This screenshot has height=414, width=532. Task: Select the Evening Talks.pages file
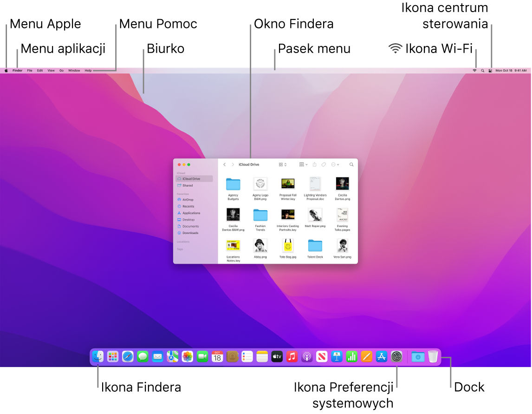pos(342,220)
